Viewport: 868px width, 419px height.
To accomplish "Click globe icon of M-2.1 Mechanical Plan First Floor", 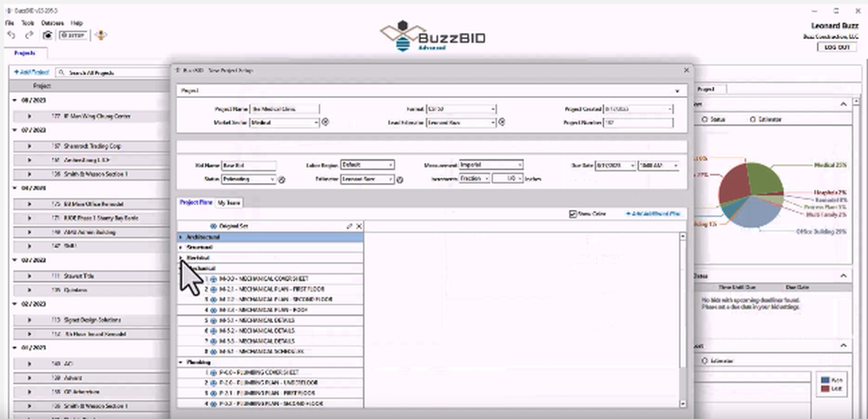I will (214, 290).
